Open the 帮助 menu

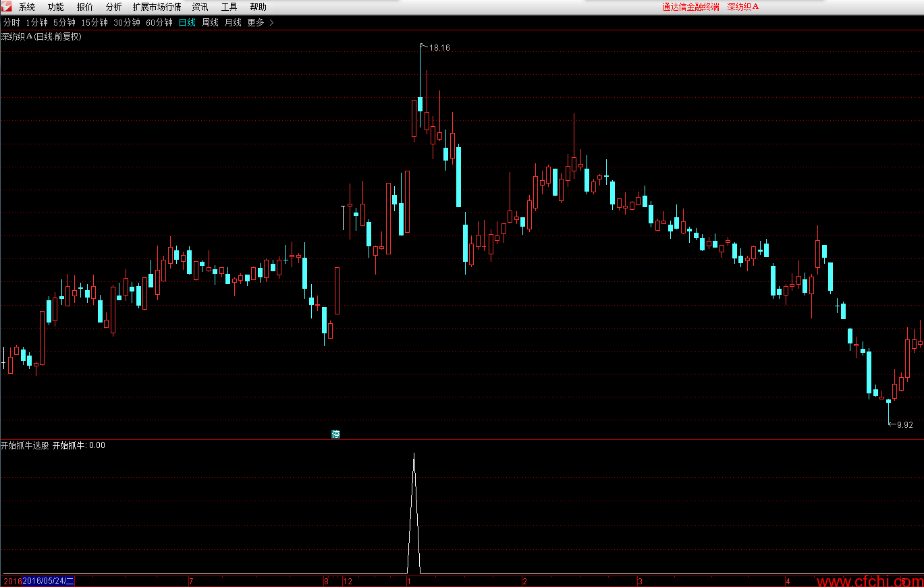tap(258, 7)
